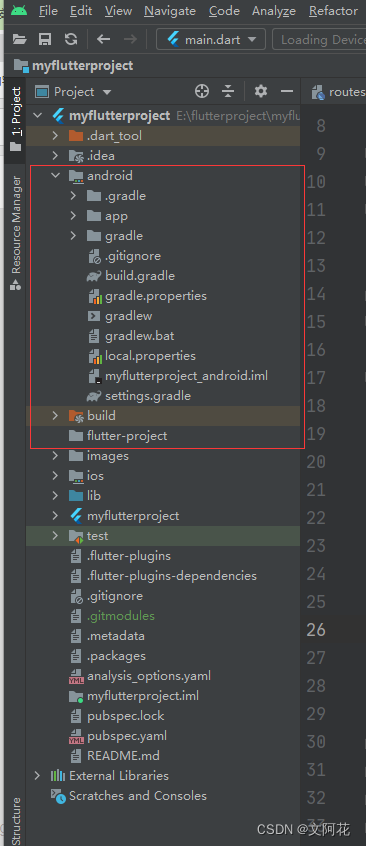366x846 pixels.
Task: Open the Loading Devices selector
Action: (320, 39)
